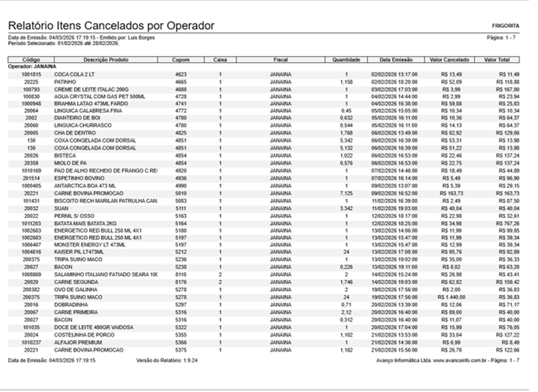The image size is (538, 392).
Task: Click the ALFAJOR PREMIUM product row
Action: point(263,343)
